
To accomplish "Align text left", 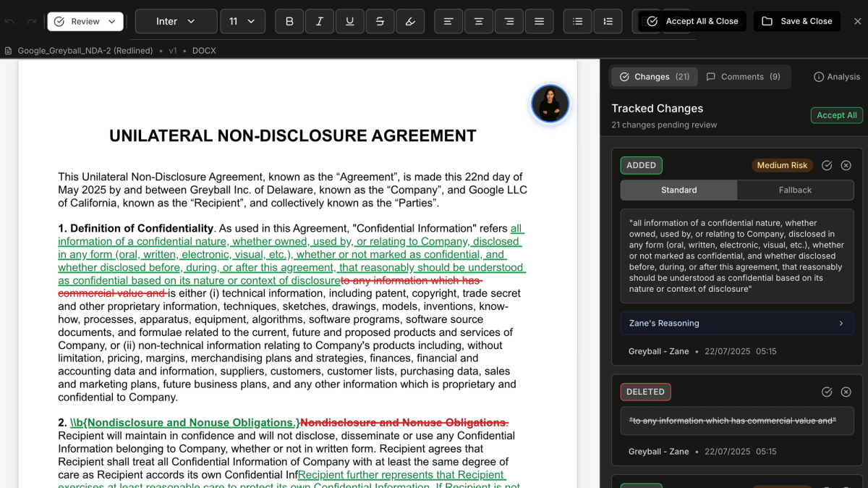I will (448, 22).
